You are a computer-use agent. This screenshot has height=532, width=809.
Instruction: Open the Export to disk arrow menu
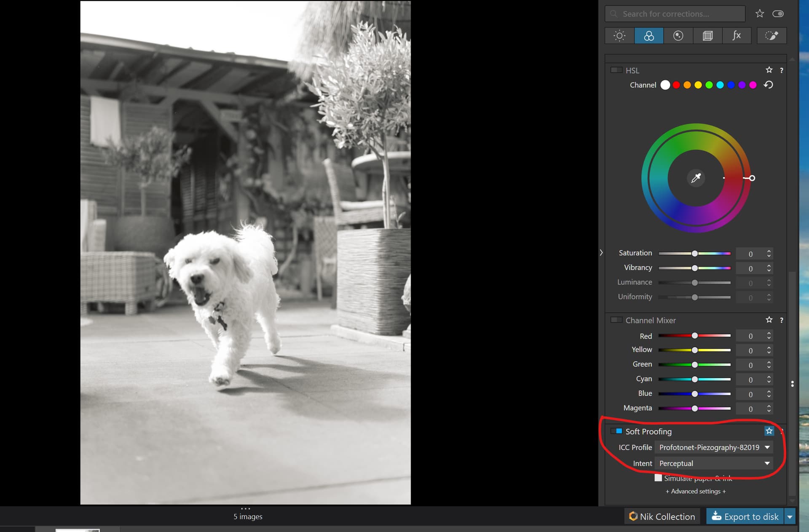point(790,516)
